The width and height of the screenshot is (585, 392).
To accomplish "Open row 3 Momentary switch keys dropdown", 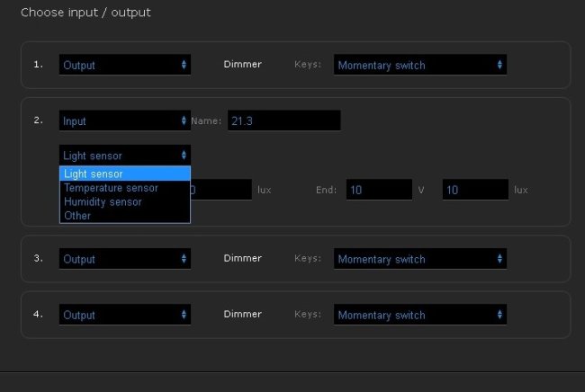I will coord(419,259).
